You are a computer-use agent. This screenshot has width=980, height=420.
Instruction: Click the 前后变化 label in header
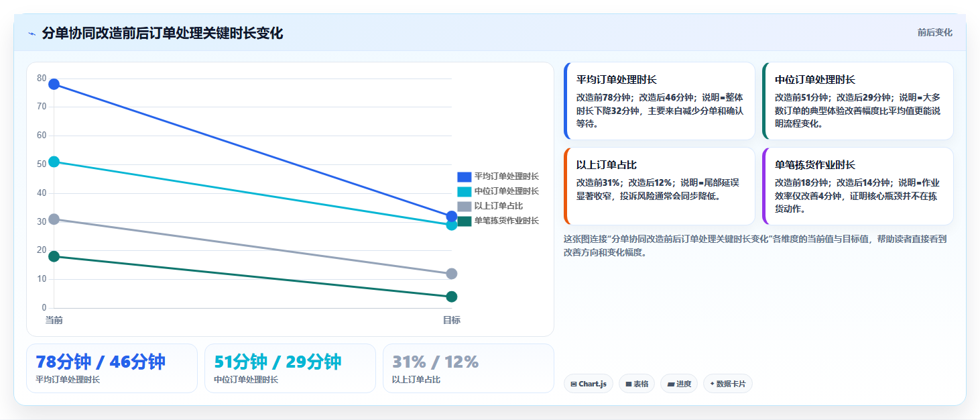(x=934, y=33)
